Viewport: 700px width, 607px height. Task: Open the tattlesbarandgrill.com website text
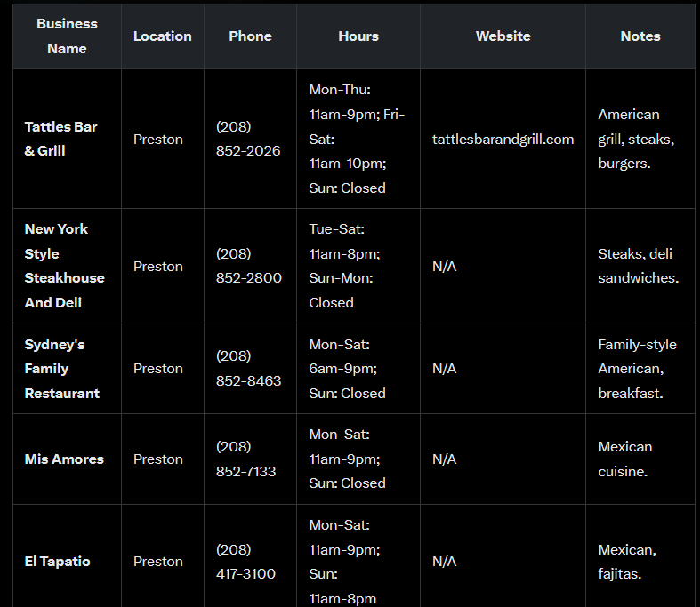[503, 140]
